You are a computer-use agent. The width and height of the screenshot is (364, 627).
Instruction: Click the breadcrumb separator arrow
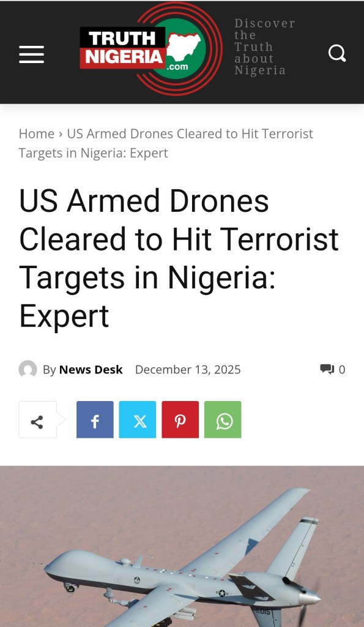[61, 133]
